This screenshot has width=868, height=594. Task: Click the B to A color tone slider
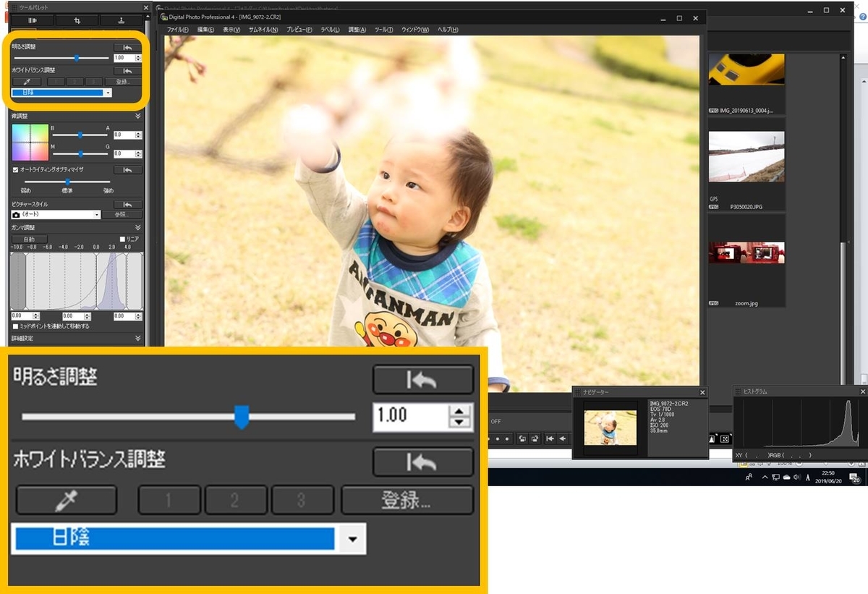[80, 135]
